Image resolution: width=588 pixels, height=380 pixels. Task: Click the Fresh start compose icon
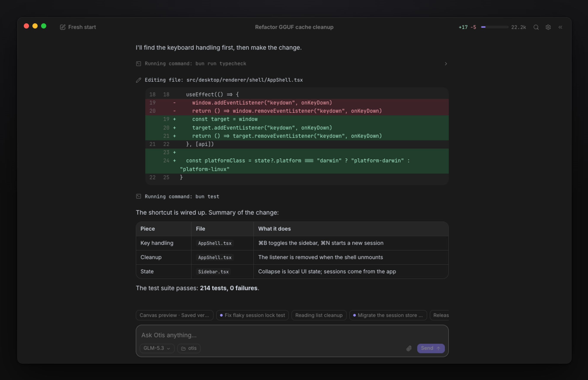pyautogui.click(x=62, y=27)
